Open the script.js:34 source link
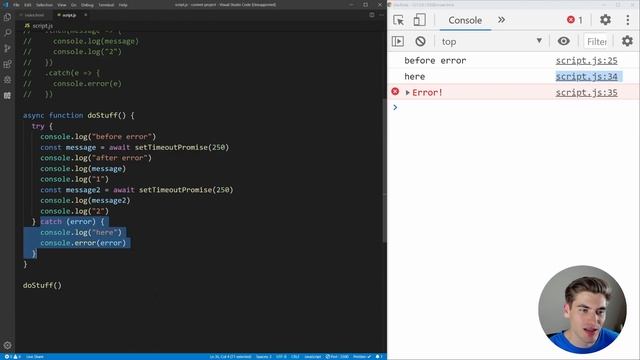The width and height of the screenshot is (640, 360). click(x=587, y=76)
